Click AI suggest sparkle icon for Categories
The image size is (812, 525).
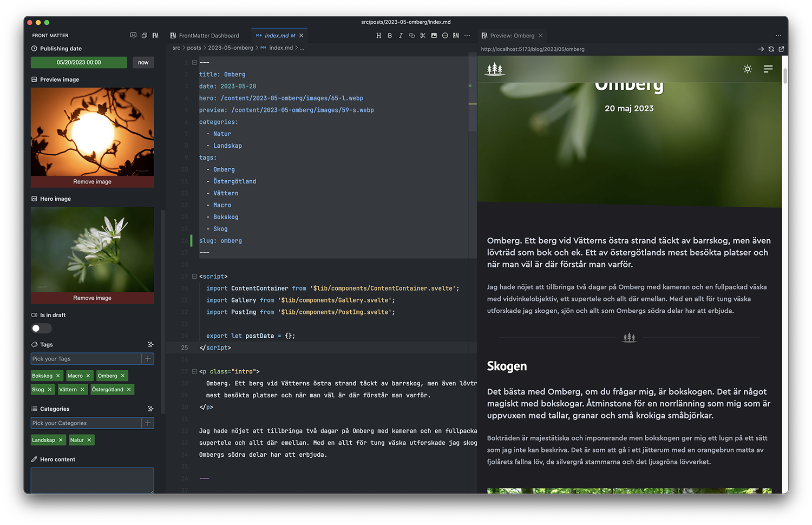[150, 409]
